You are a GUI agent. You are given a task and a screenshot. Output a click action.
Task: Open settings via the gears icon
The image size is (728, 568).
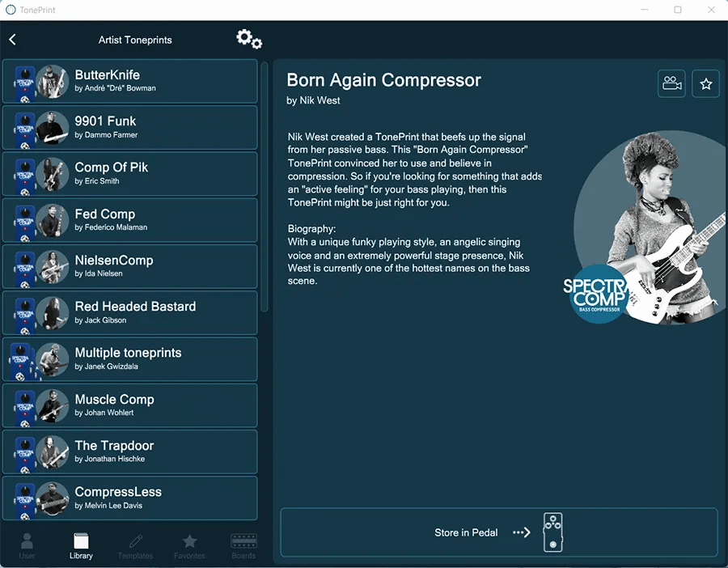[248, 39]
